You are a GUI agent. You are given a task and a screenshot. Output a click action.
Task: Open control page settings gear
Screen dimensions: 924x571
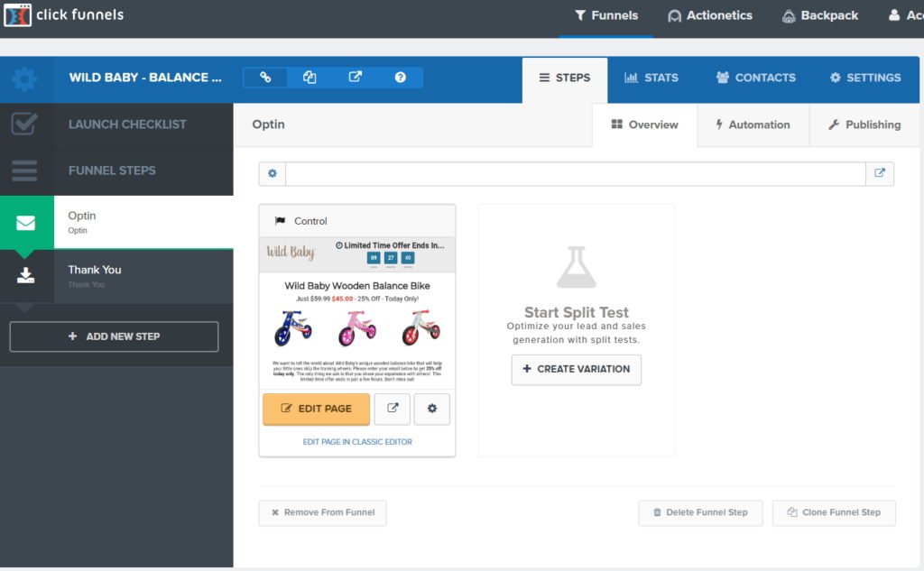432,409
